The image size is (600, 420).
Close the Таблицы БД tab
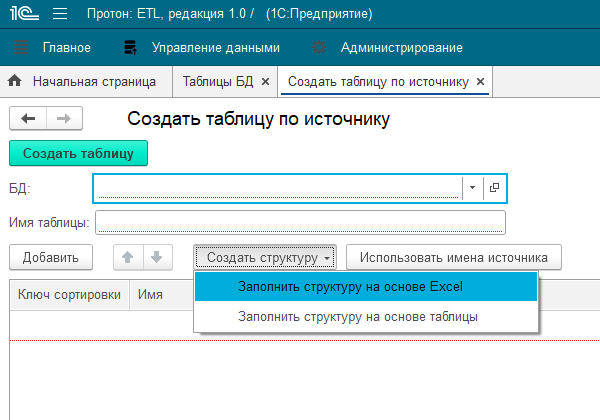pos(265,81)
